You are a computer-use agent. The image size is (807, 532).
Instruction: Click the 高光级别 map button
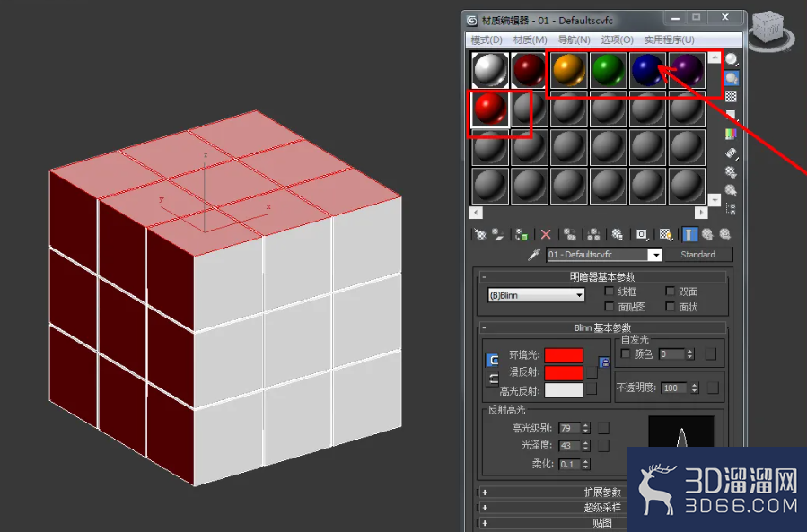tap(604, 428)
